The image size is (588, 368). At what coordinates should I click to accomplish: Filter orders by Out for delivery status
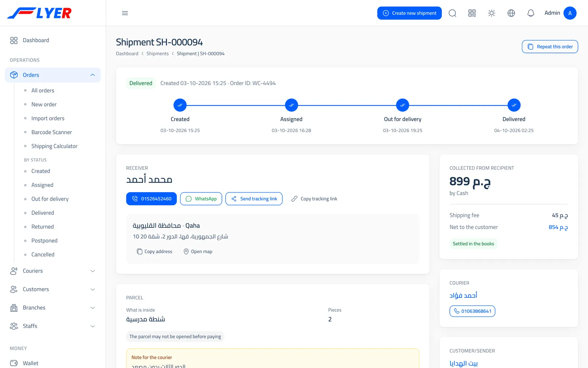50,199
